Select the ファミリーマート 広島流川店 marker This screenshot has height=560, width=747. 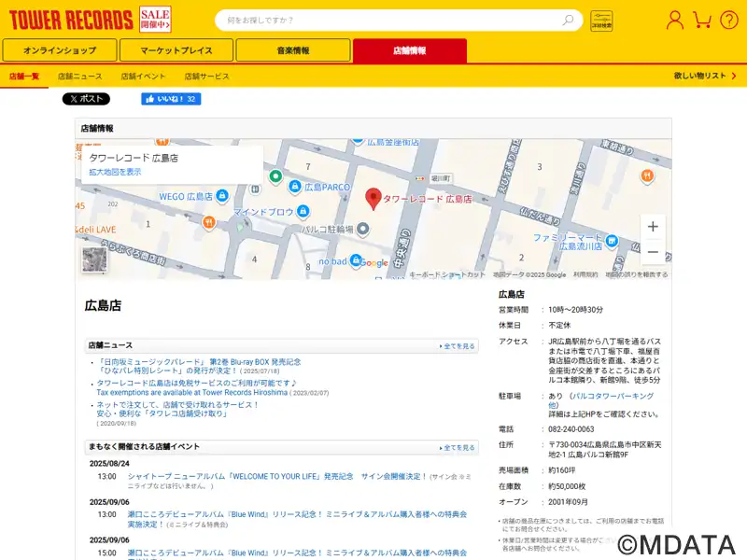tap(612, 241)
